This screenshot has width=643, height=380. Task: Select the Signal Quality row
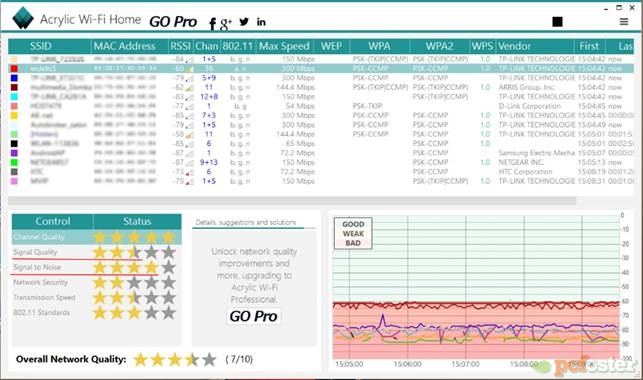click(x=96, y=252)
